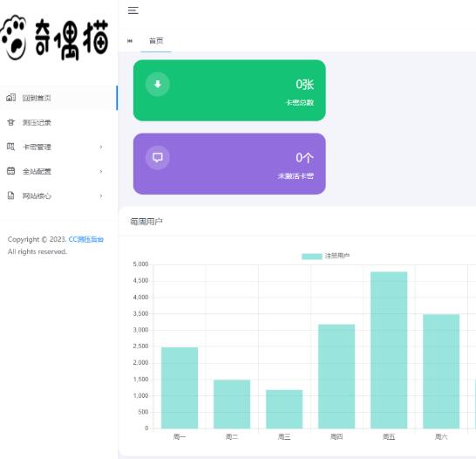The image size is (476, 459).
Task: Click the download arrow icon on green card
Action: point(157,84)
